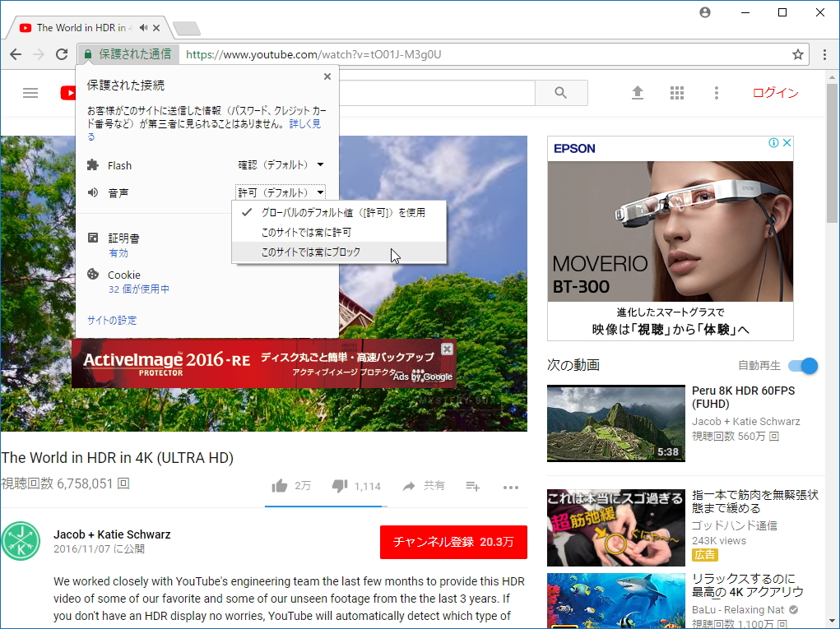Open Chrome's three-dot customize menu
The width and height of the screenshot is (840, 629).
(x=824, y=53)
